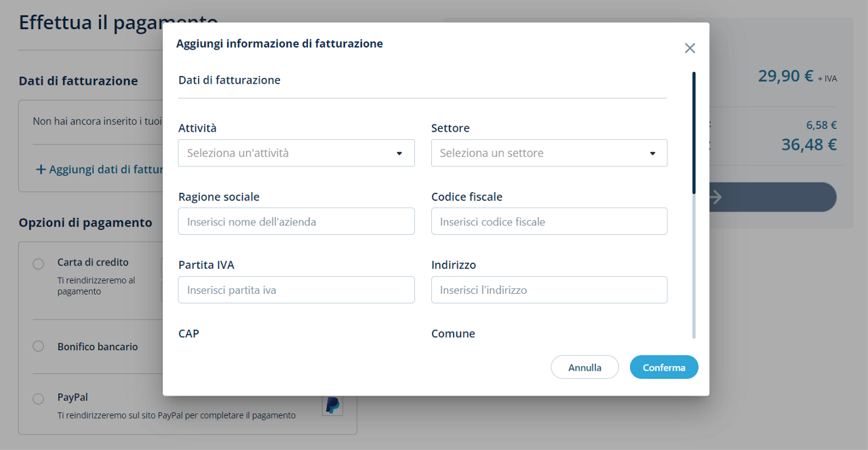
Task: Click the Codice fiscale text field
Action: click(x=549, y=221)
